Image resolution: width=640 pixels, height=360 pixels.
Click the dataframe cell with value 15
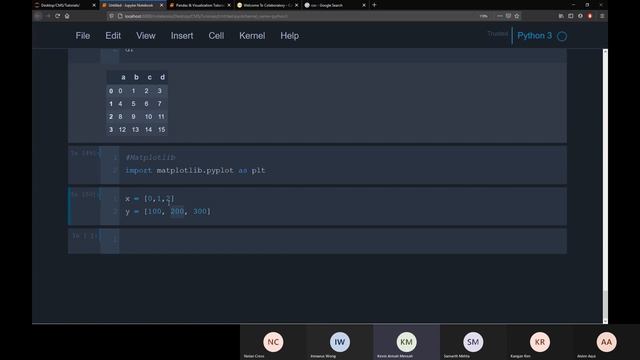point(162,130)
